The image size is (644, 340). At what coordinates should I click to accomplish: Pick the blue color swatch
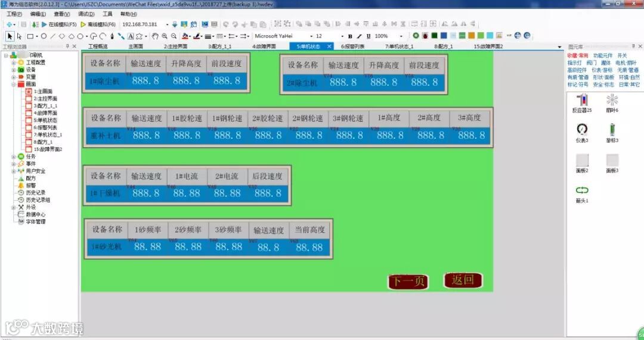coord(444,36)
